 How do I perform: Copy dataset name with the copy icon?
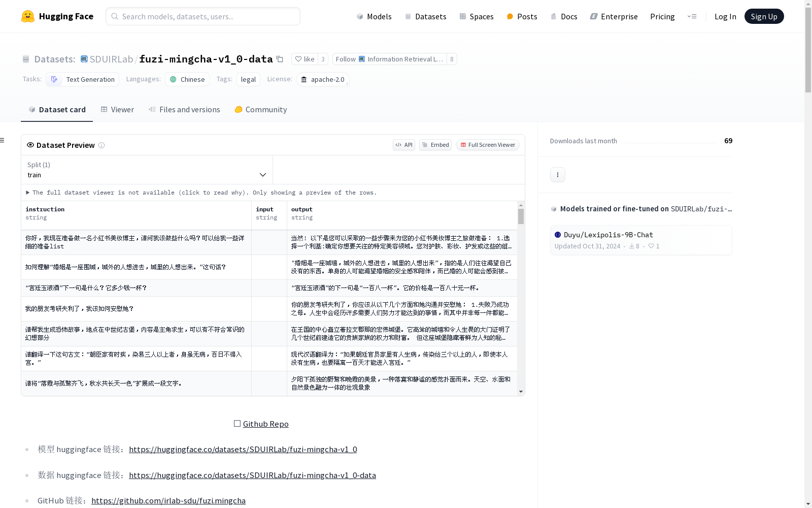coord(280,59)
